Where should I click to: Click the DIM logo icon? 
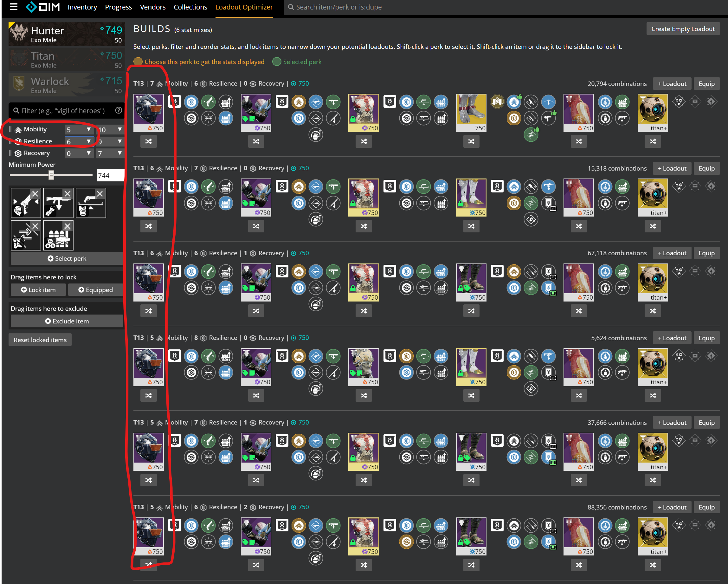point(32,7)
